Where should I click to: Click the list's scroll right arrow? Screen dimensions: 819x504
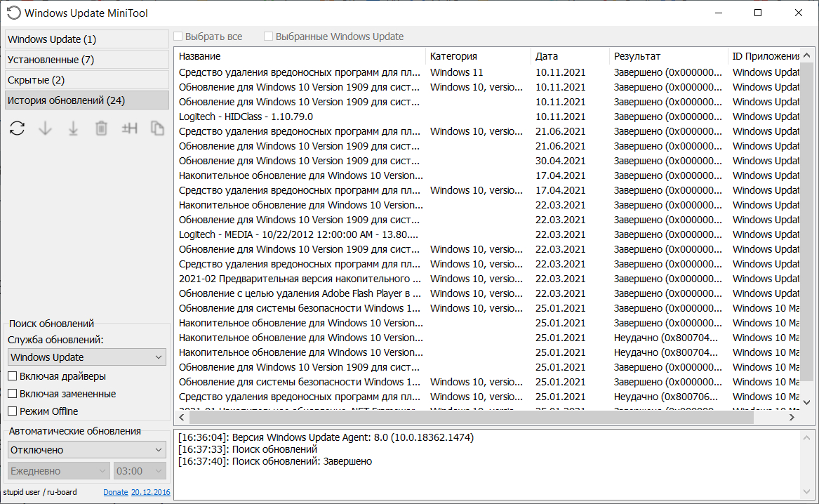point(792,417)
